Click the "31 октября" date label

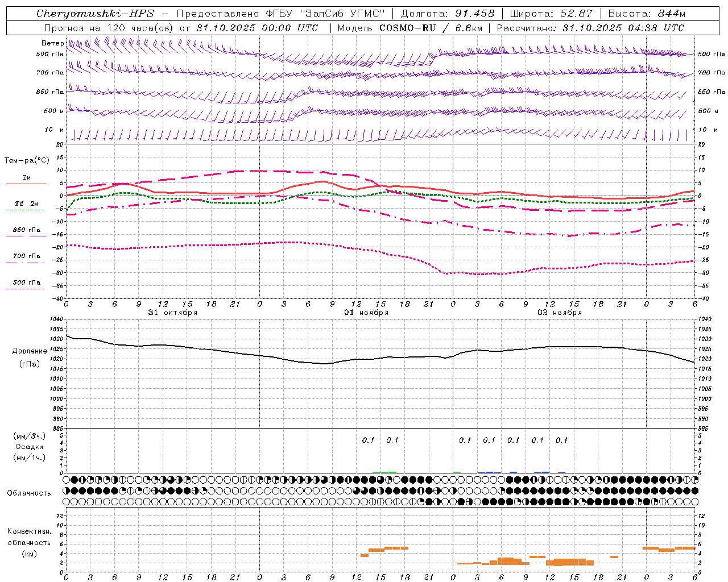coord(173,313)
